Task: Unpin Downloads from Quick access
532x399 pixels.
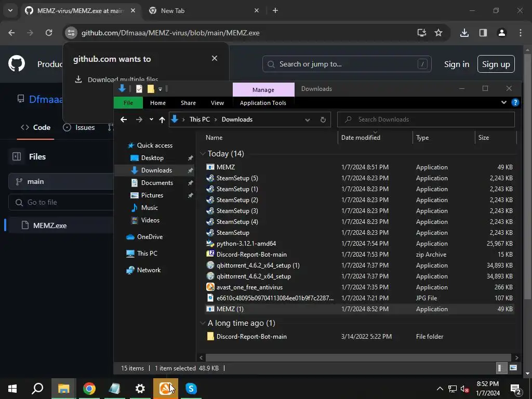Action: [190, 170]
